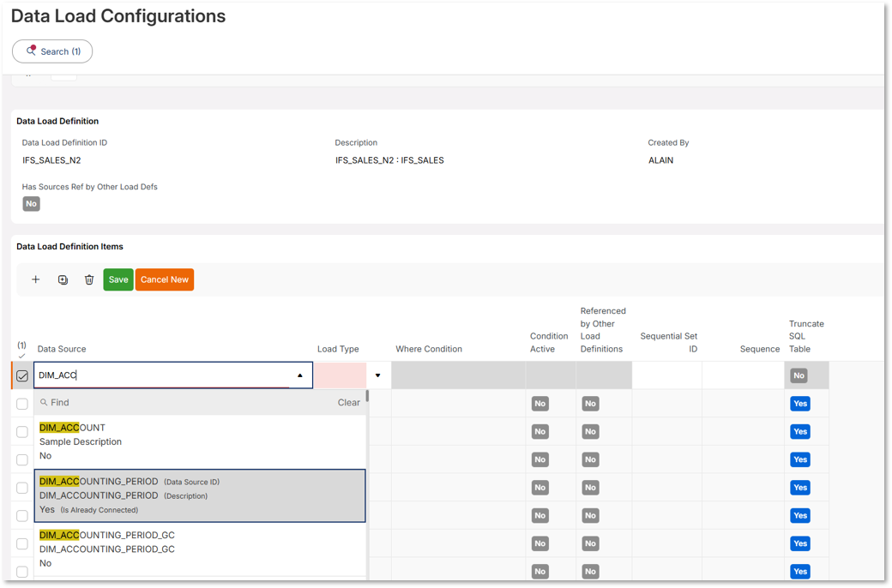Click the orange Cancel New button

coord(165,279)
